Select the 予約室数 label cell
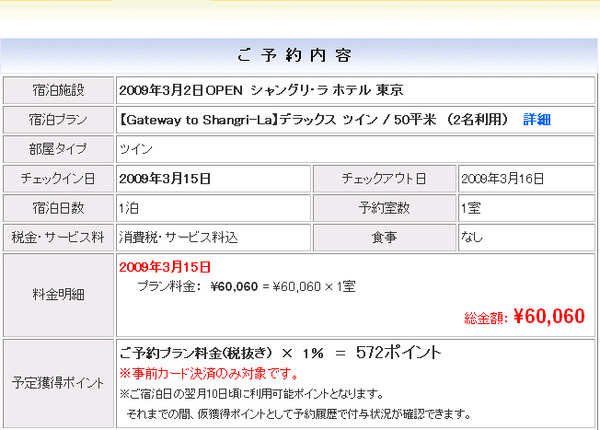The image size is (600, 430). pyautogui.click(x=384, y=208)
